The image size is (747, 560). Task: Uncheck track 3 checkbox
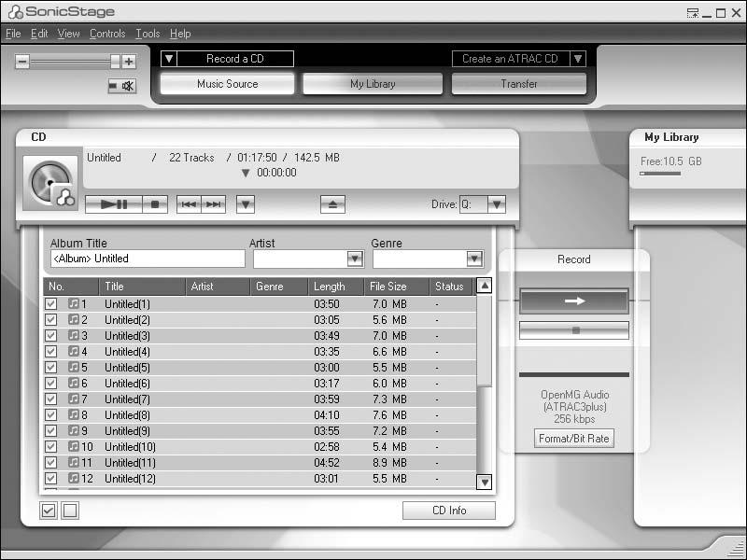51,335
